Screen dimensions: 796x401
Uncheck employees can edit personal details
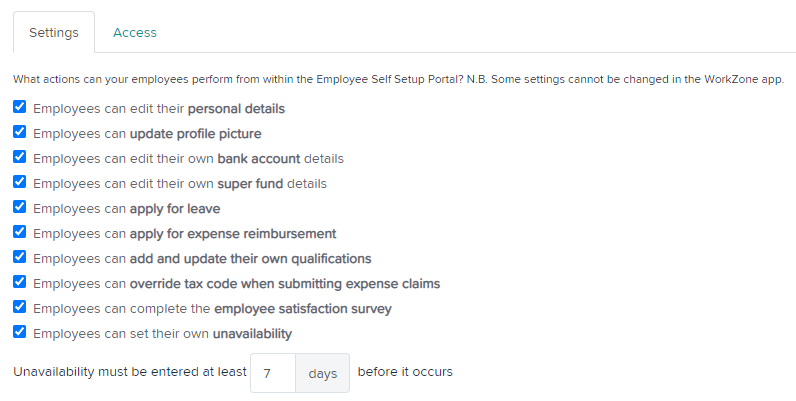[20, 107]
